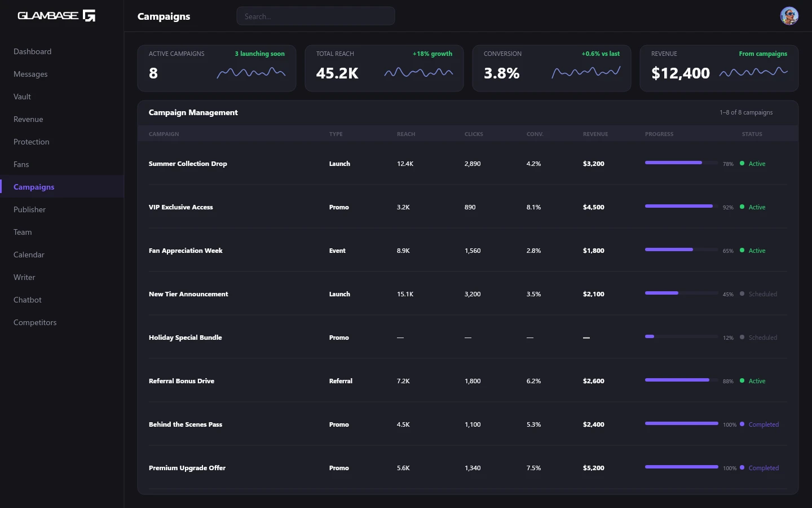812x508 pixels.
Task: Open the Competitors sidebar item
Action: click(35, 322)
